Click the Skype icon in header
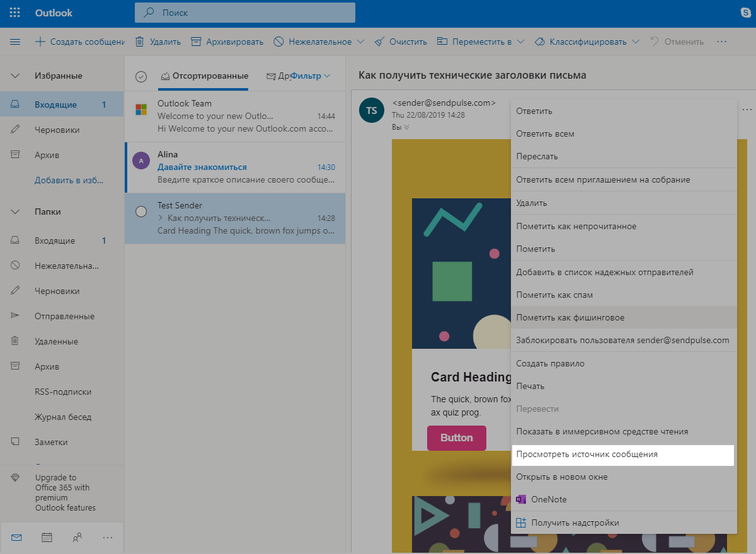756x554 pixels. (745, 13)
